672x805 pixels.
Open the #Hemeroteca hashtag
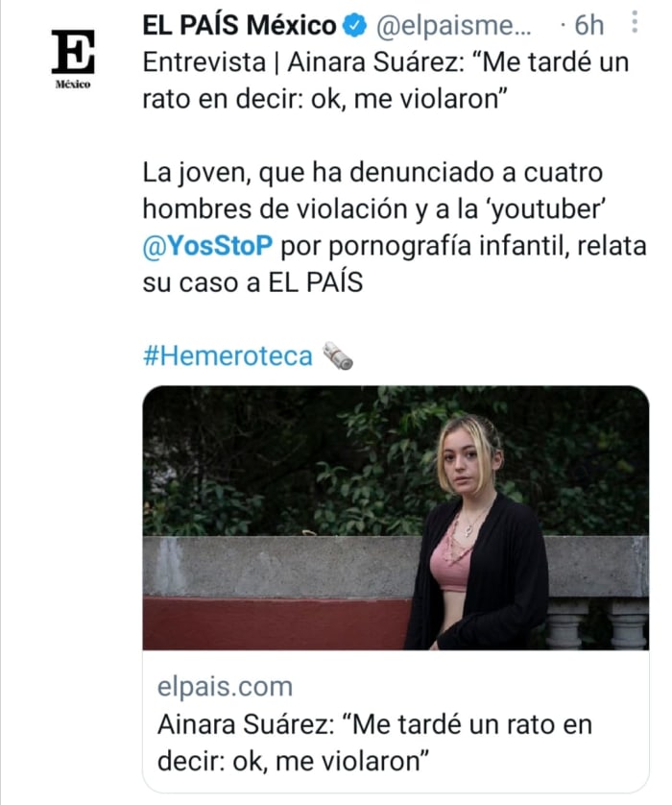click(x=228, y=355)
